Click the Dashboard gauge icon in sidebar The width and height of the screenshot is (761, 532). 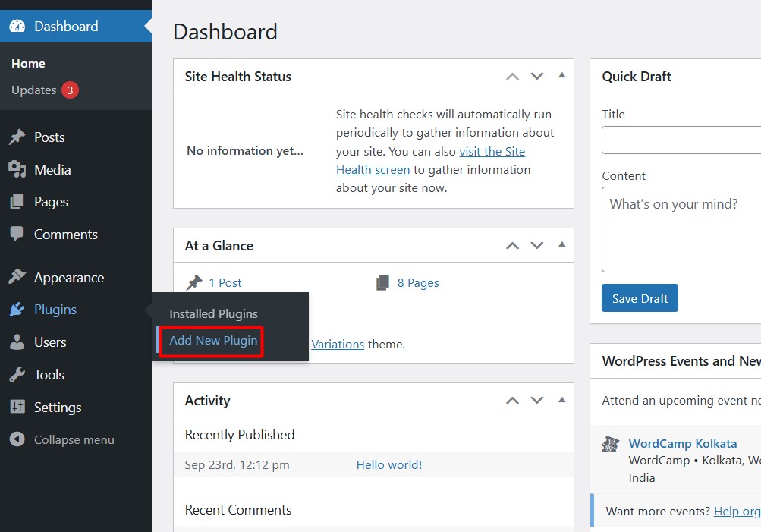tap(17, 27)
